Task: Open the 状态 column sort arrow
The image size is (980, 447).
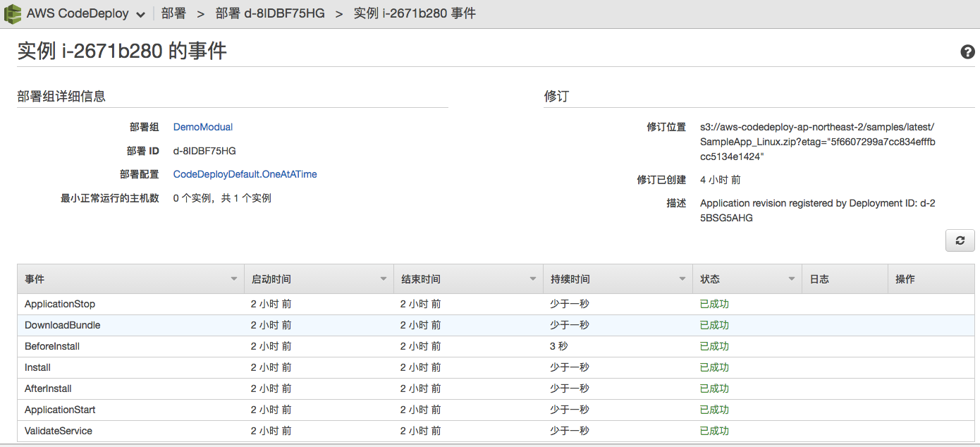Action: 792,279
